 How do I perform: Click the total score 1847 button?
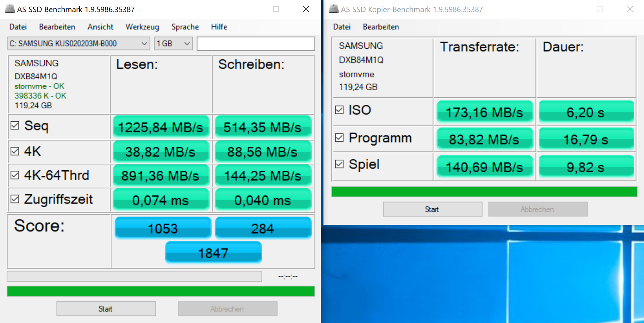(x=213, y=253)
